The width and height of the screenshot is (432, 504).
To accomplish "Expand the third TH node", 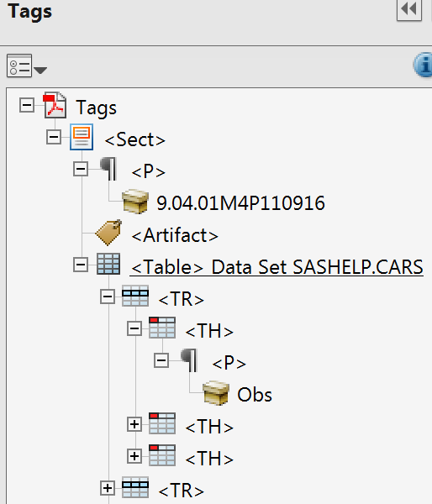I will pyautogui.click(x=134, y=456).
